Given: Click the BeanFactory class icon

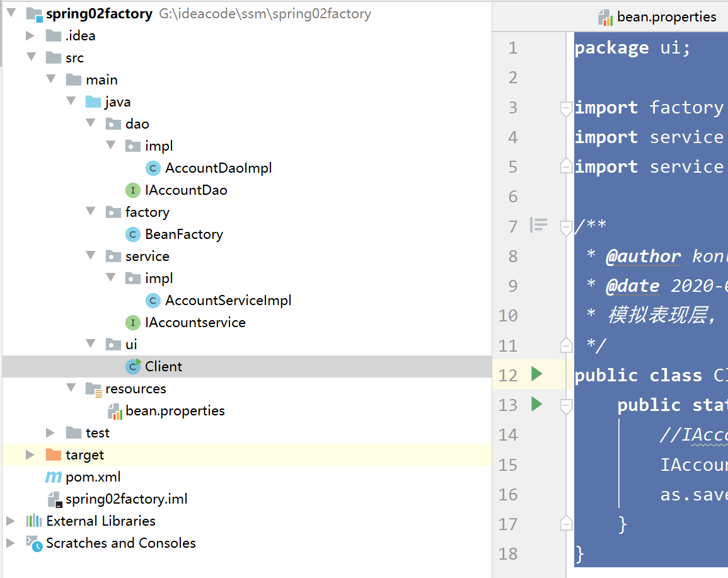Looking at the screenshot, I should [x=132, y=234].
